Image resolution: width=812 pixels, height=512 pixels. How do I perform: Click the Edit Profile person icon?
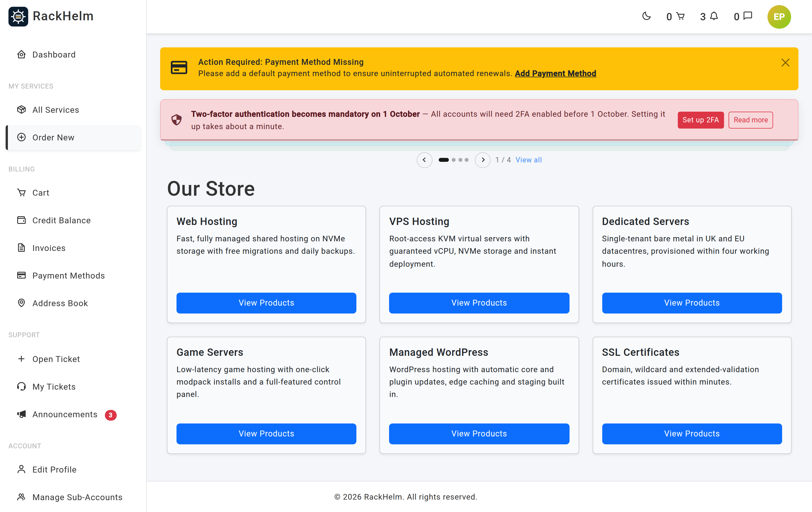(21, 469)
